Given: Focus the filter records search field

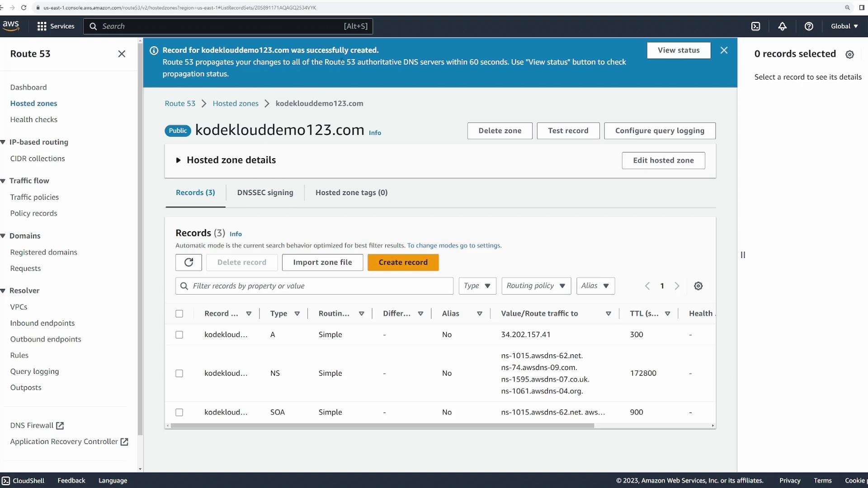Looking at the screenshot, I should (x=316, y=286).
